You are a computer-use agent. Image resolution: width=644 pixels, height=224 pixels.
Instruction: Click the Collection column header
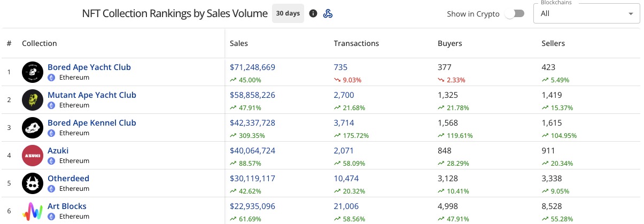[40, 43]
